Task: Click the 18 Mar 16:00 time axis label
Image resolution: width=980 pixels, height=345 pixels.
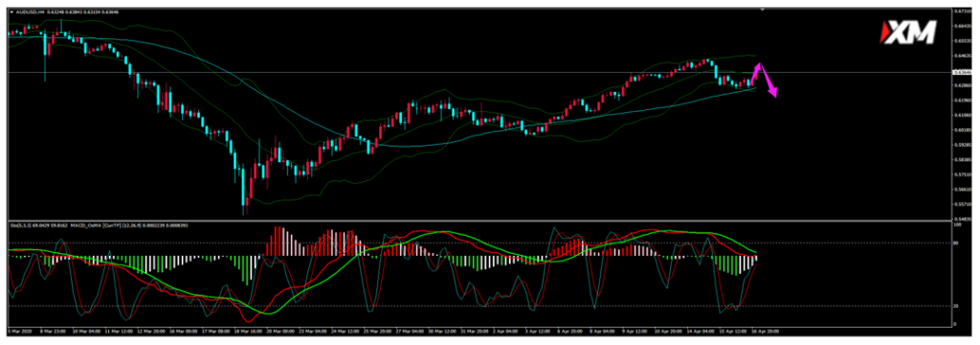Action: pyautogui.click(x=249, y=331)
